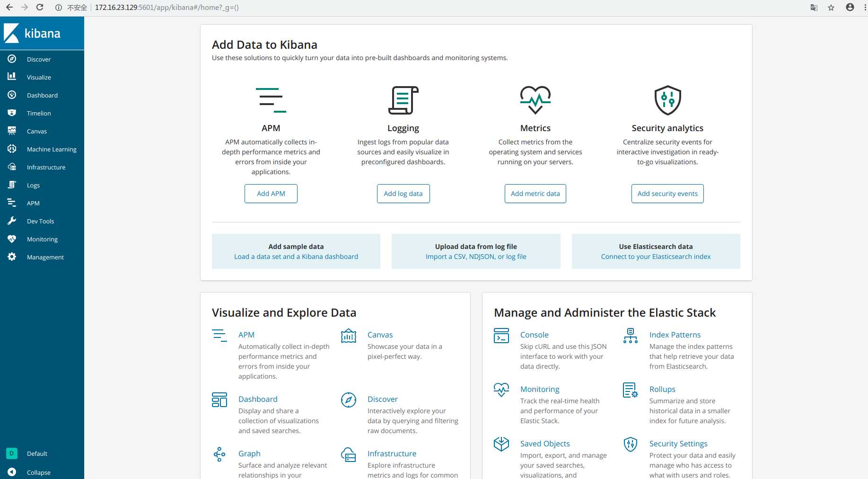Select Timelion in the sidebar

pos(39,113)
